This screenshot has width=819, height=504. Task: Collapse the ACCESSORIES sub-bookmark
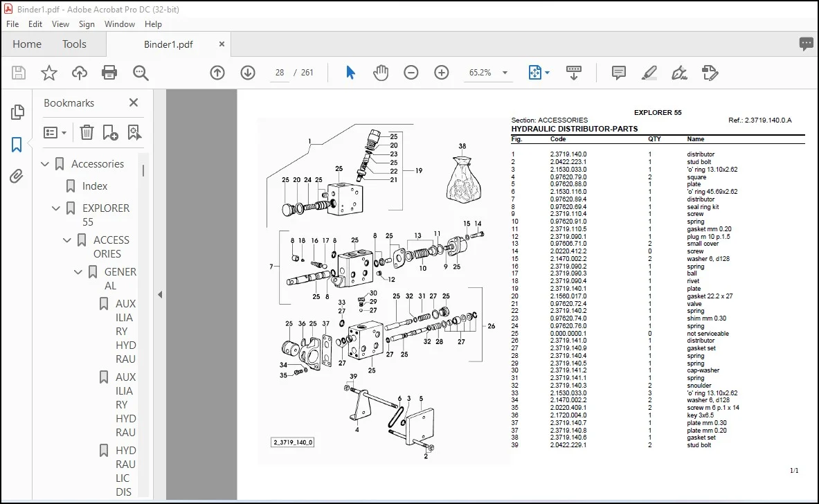pos(67,240)
